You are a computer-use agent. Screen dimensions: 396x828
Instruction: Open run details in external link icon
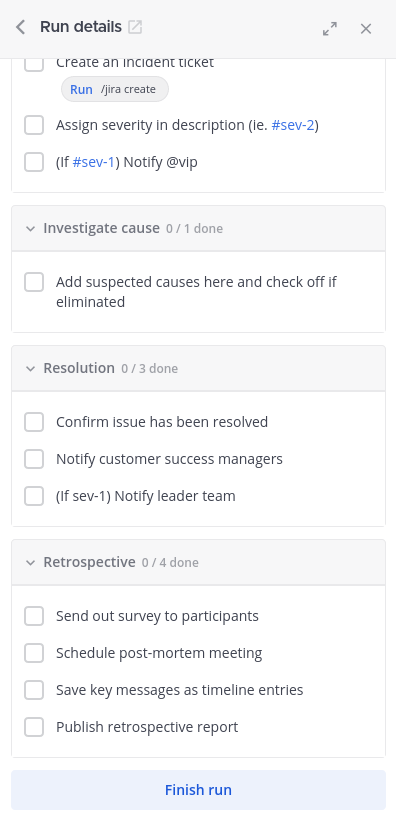(135, 27)
